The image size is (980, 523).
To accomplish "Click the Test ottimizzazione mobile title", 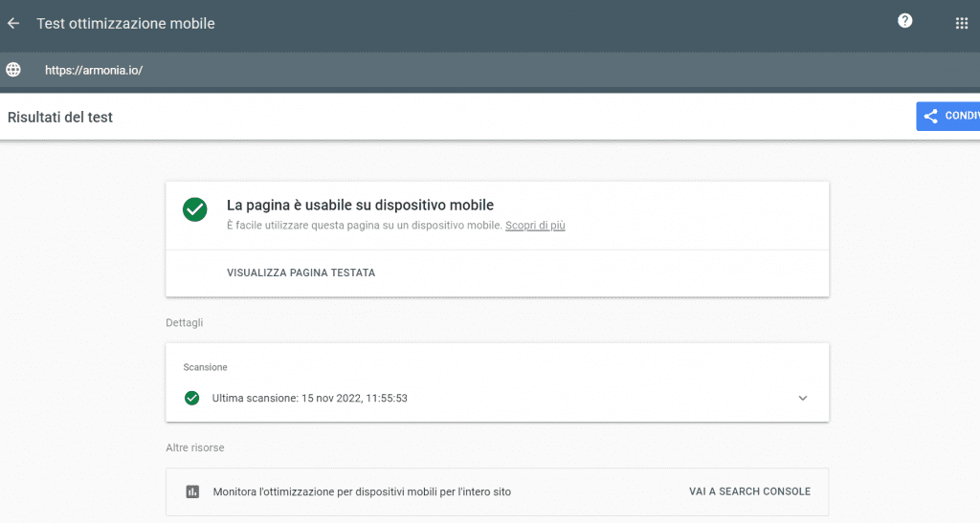I will click(125, 24).
